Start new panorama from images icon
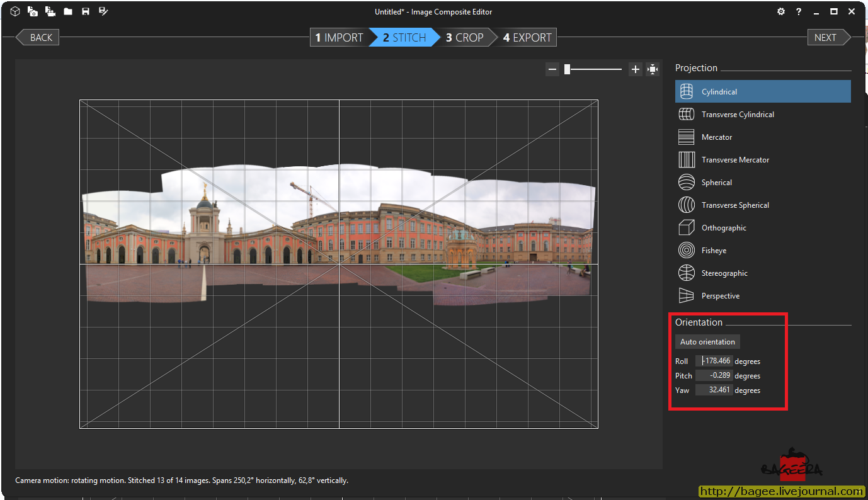868x500 pixels. [x=33, y=11]
